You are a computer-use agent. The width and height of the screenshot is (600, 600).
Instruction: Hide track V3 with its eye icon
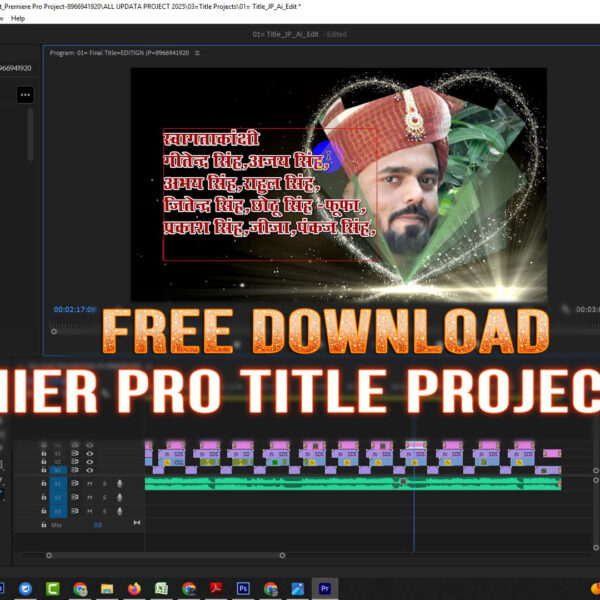click(90, 453)
